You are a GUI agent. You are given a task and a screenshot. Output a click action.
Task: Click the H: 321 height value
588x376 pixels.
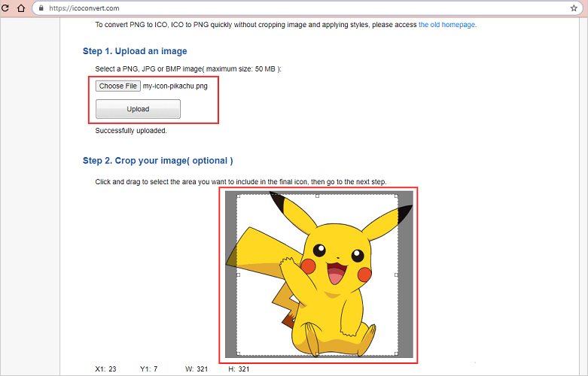(x=239, y=369)
